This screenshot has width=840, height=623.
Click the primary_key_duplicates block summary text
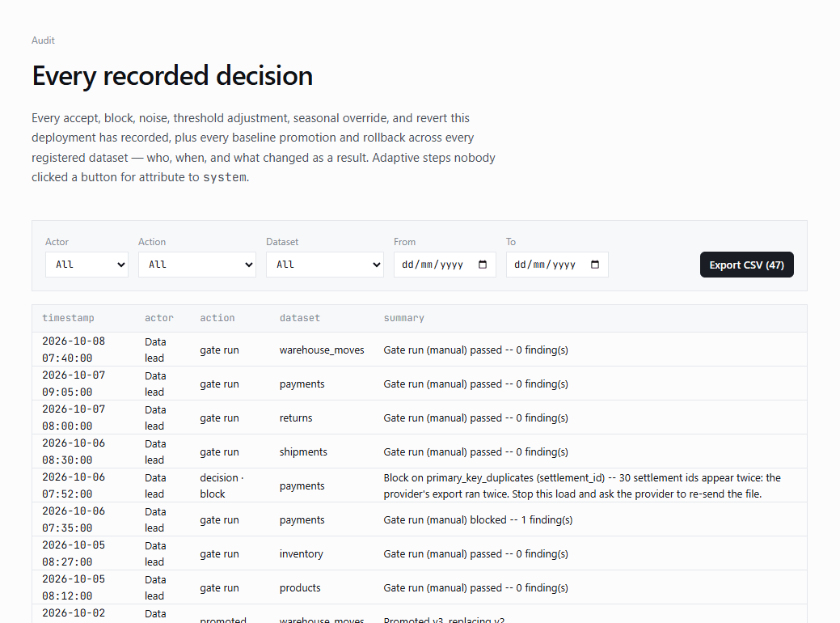(x=582, y=485)
